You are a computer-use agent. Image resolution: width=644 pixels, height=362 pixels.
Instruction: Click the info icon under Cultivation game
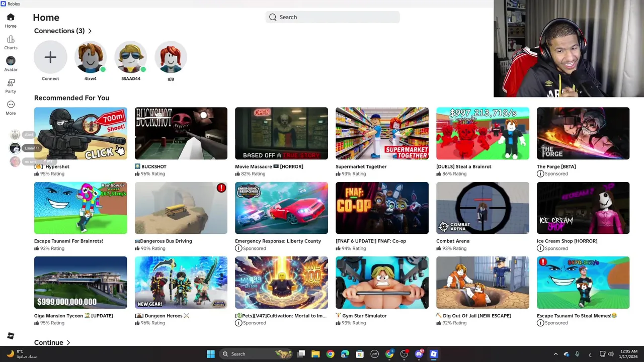point(238,323)
